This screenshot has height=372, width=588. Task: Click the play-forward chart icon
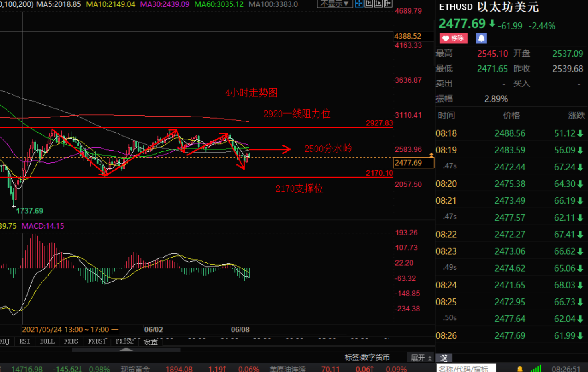pos(378,4)
